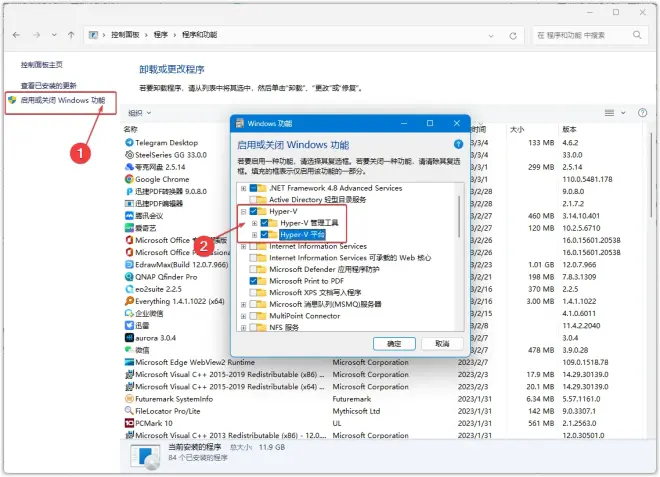Enable Active Directory 轻型目录服务 checkbox
Viewport: 660px width, 477px height.
tap(253, 200)
